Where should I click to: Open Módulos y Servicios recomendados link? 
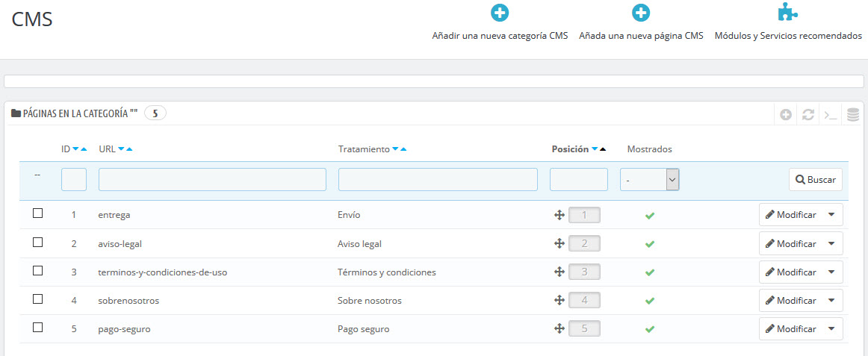[x=788, y=36]
